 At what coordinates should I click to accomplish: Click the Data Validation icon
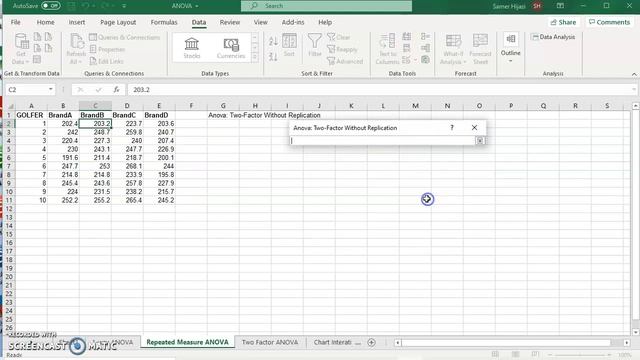click(x=406, y=60)
